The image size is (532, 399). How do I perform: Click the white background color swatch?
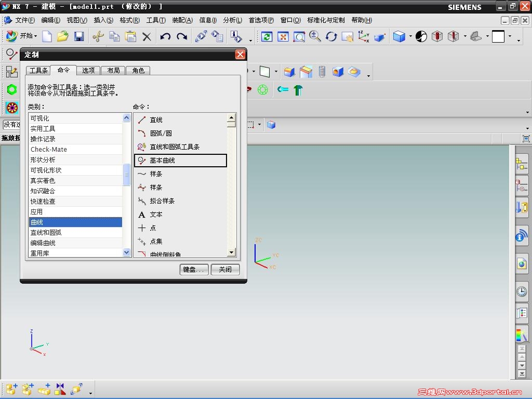[498, 36]
